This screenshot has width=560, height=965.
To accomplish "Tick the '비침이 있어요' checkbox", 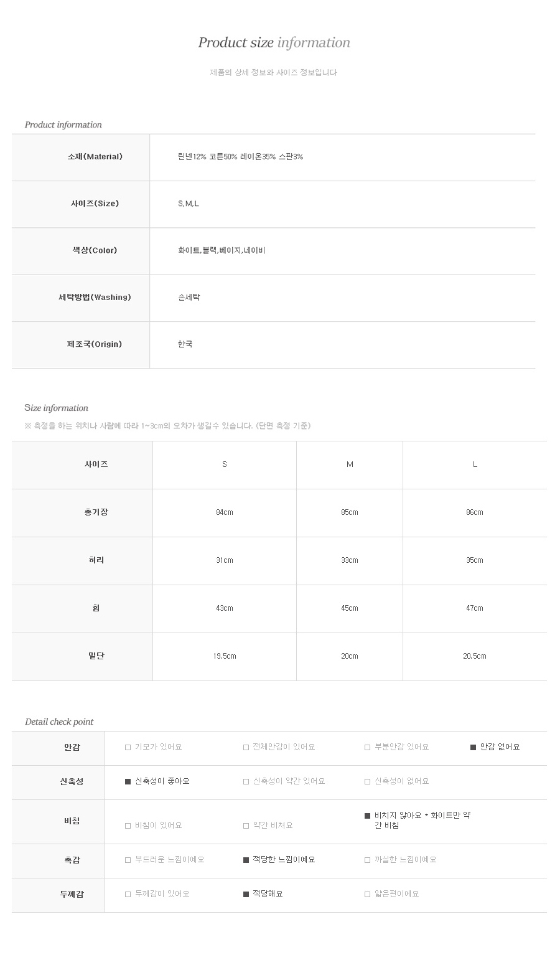I will click(128, 826).
